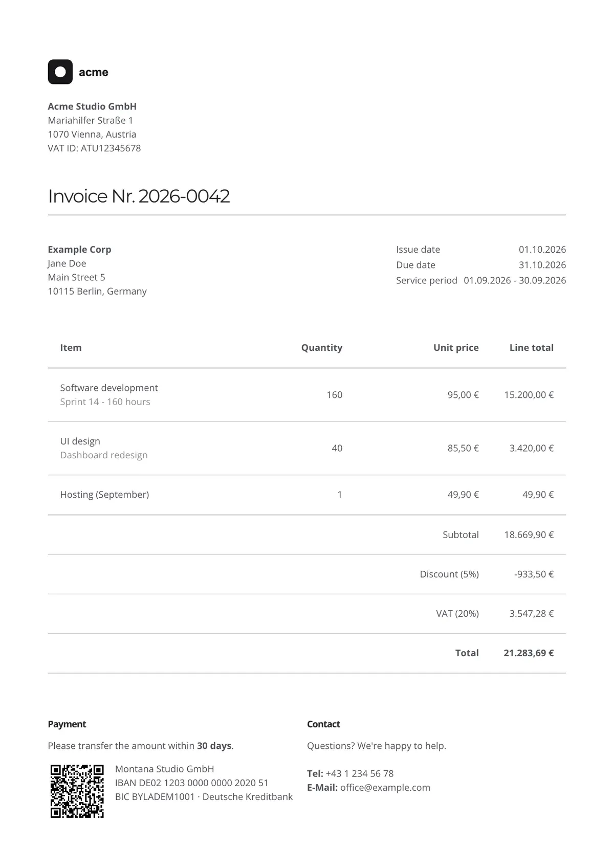614x868 pixels.
Task: Click '1070 Vienna, Austria' line
Action: click(92, 134)
